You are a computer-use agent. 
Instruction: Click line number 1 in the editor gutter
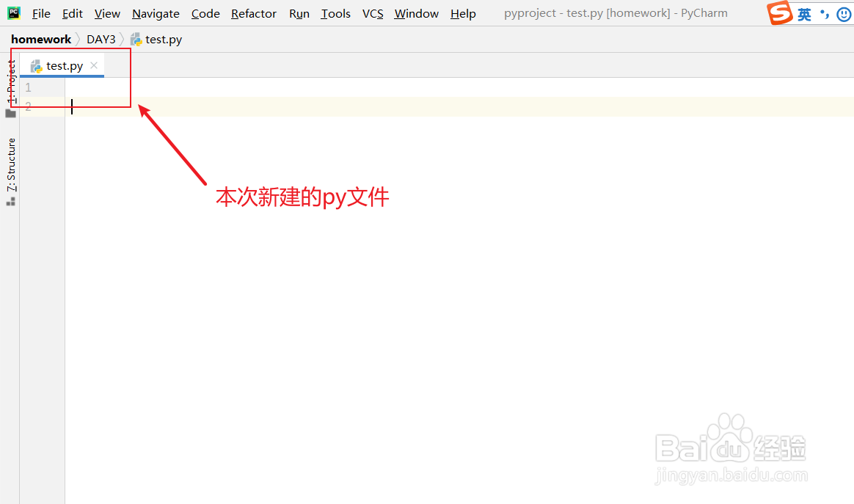pos(28,87)
